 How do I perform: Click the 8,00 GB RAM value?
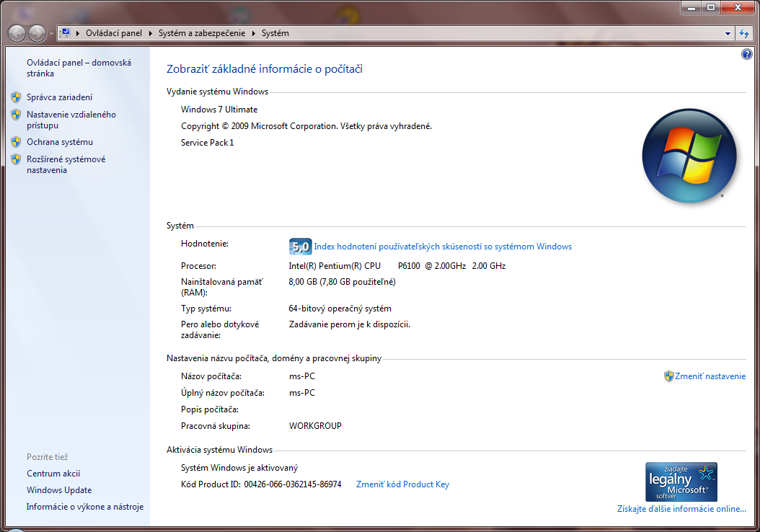343,282
